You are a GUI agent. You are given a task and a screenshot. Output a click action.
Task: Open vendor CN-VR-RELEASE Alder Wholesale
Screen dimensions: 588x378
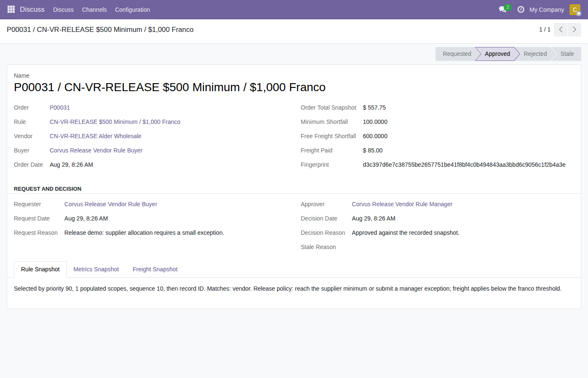(95, 136)
